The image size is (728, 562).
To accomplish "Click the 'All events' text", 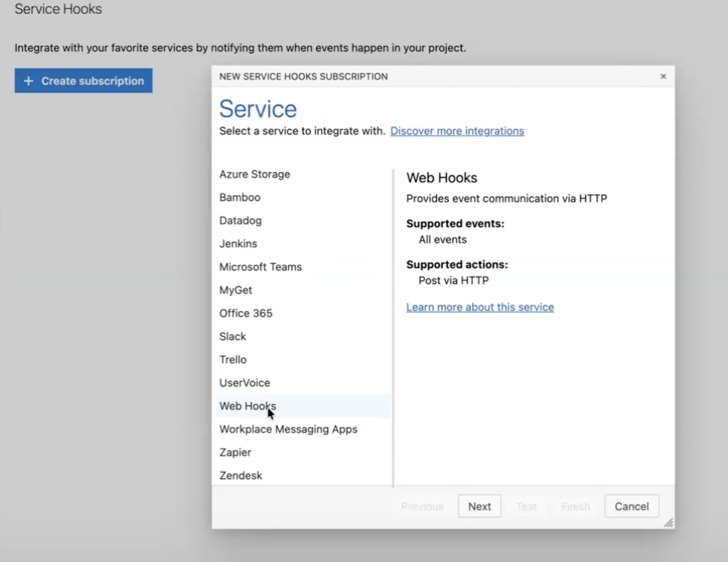I will [442, 239].
